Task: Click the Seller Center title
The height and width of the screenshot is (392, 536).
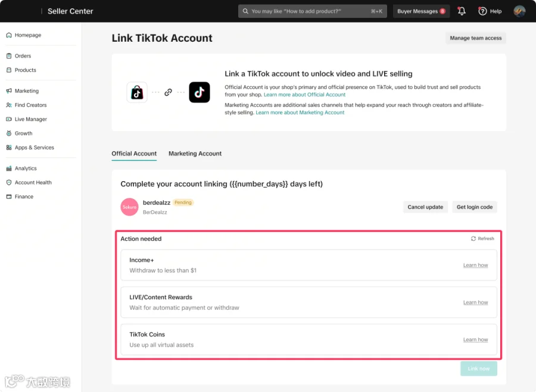Action: coord(70,11)
